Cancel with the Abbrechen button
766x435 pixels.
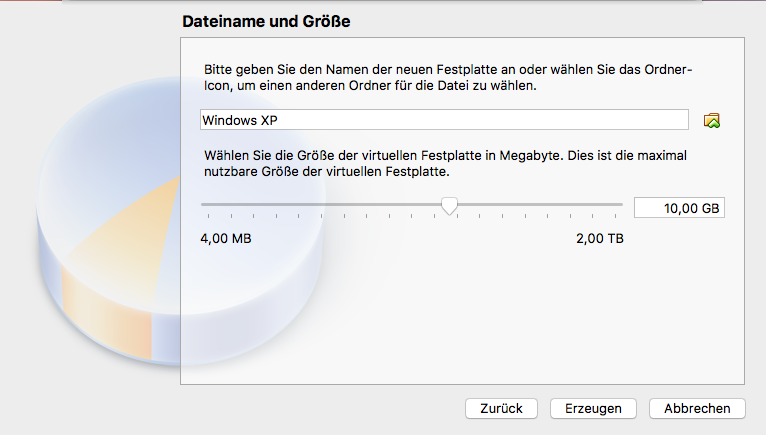click(697, 408)
